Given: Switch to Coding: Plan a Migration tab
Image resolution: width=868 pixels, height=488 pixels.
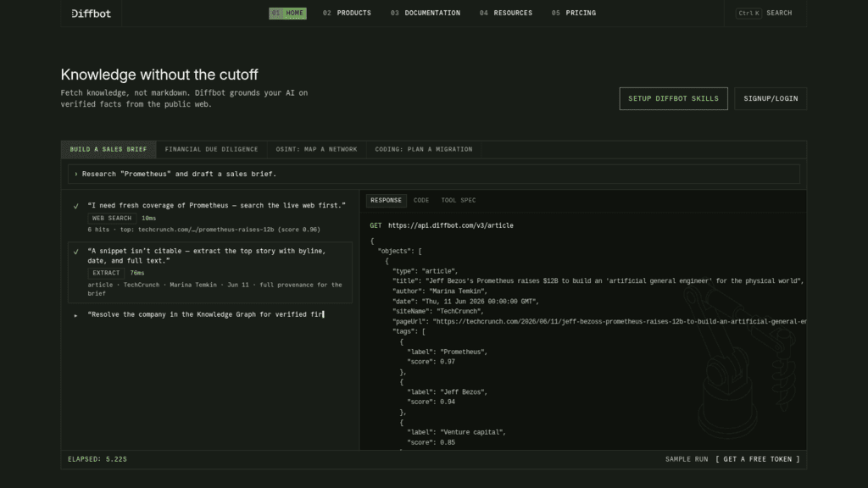Looking at the screenshot, I should coord(424,149).
